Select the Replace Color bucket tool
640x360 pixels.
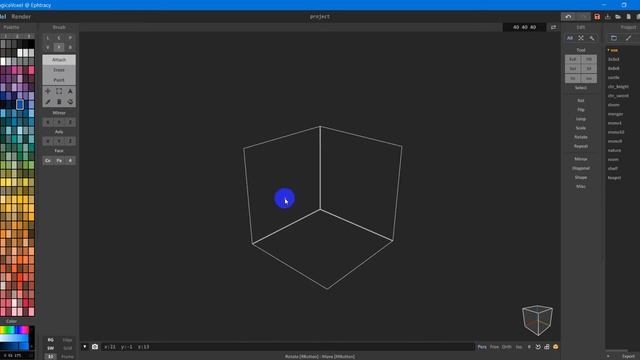(70, 102)
